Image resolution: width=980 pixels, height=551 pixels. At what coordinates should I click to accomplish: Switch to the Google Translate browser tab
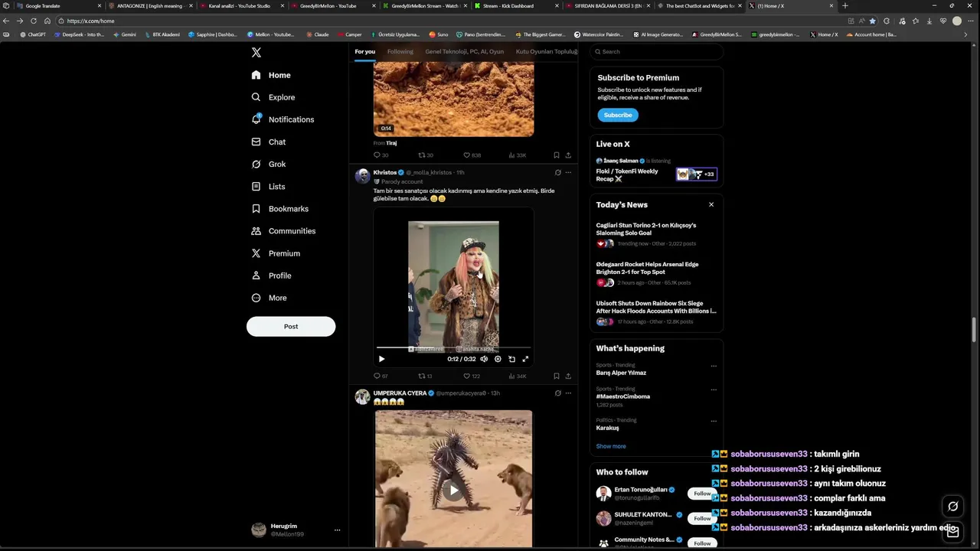click(58, 5)
